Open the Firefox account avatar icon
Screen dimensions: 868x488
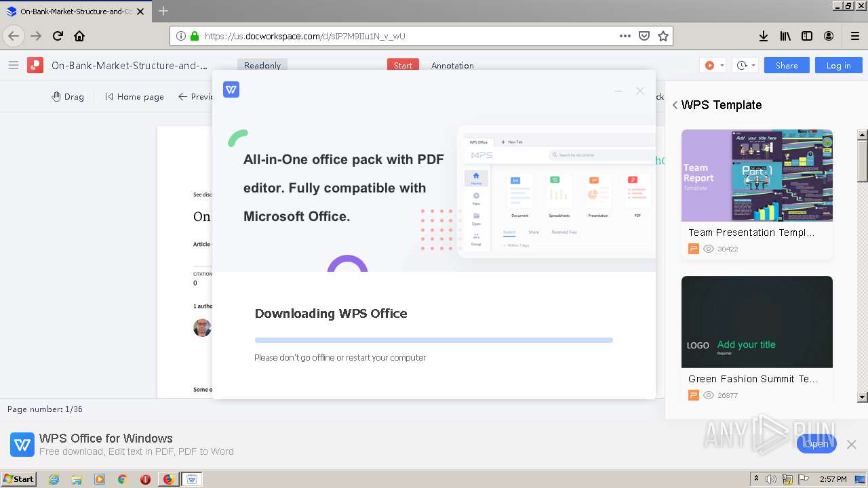pos(829,36)
